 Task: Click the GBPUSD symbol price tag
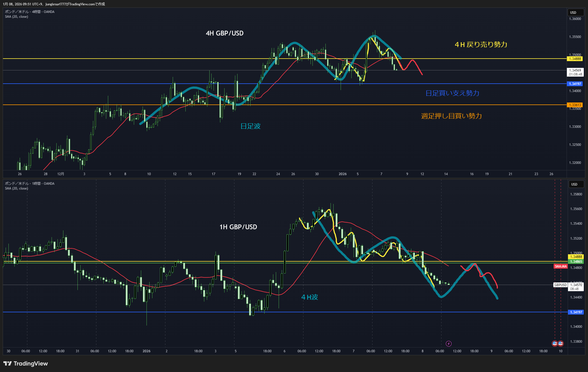[x=560, y=285]
